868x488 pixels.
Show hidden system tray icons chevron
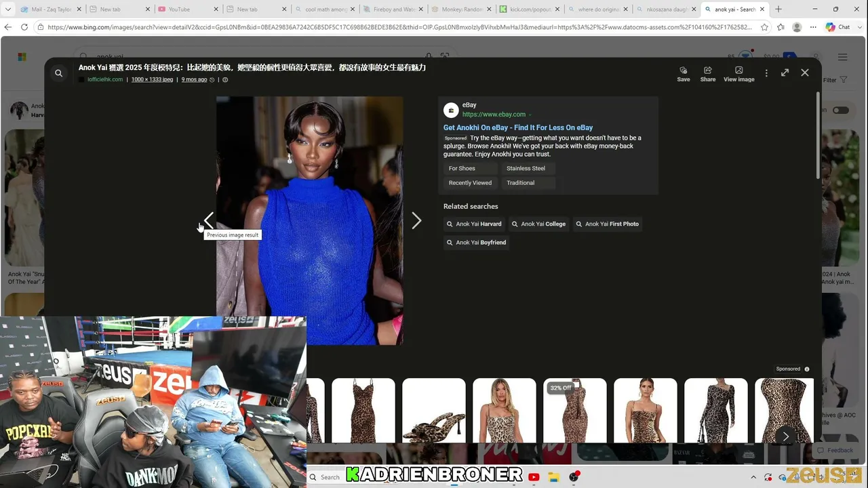tap(753, 477)
